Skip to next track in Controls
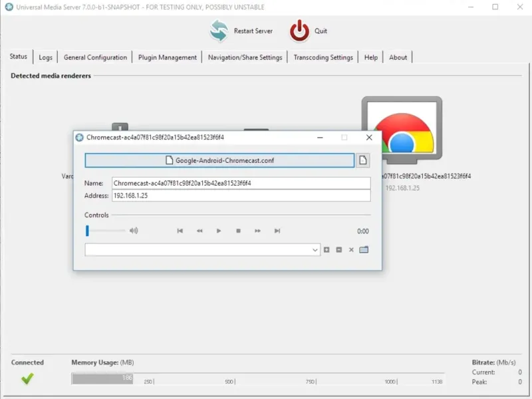 [277, 231]
